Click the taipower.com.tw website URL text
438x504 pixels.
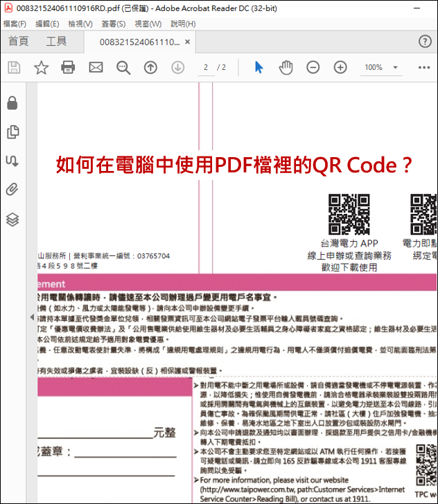tap(247, 489)
